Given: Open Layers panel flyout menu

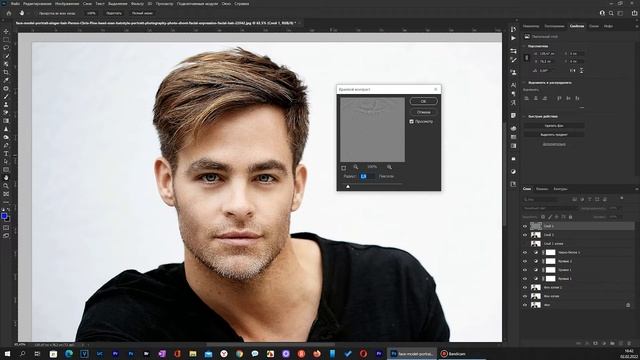Looking at the screenshot, I should point(636,189).
